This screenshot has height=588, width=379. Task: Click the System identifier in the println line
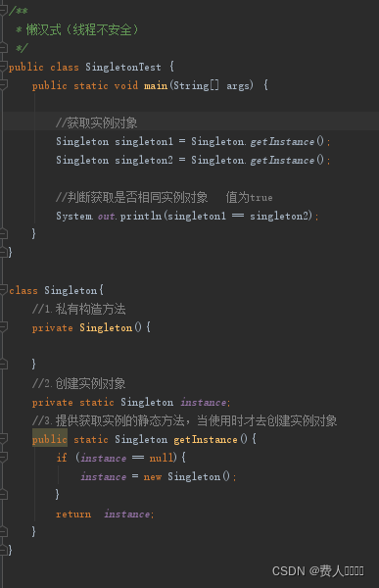click(x=73, y=216)
